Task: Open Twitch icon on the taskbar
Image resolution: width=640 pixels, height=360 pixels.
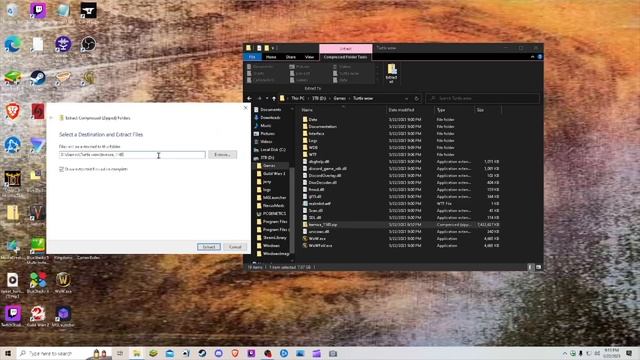Action: [251, 353]
